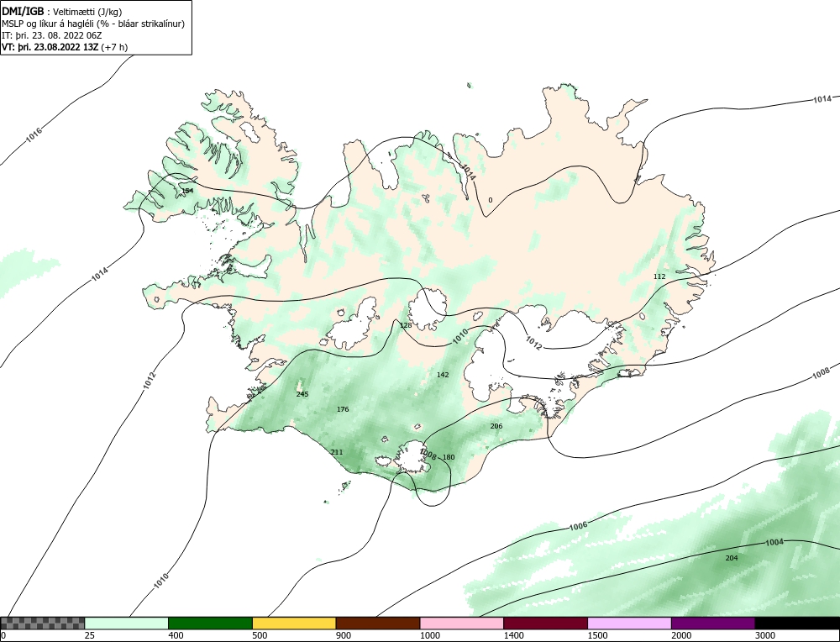Click the dark green 400–500 legend swatch
Screen dimensions: 840x642
210,623
